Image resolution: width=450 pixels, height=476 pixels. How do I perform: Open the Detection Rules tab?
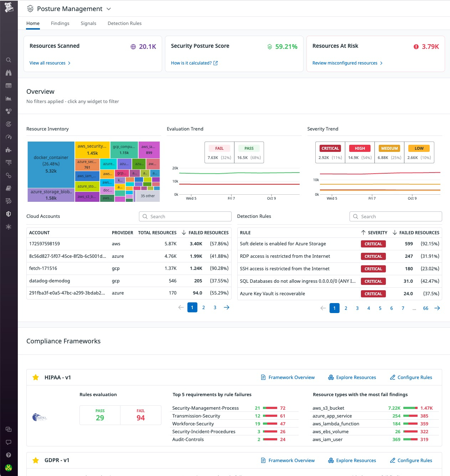click(124, 23)
